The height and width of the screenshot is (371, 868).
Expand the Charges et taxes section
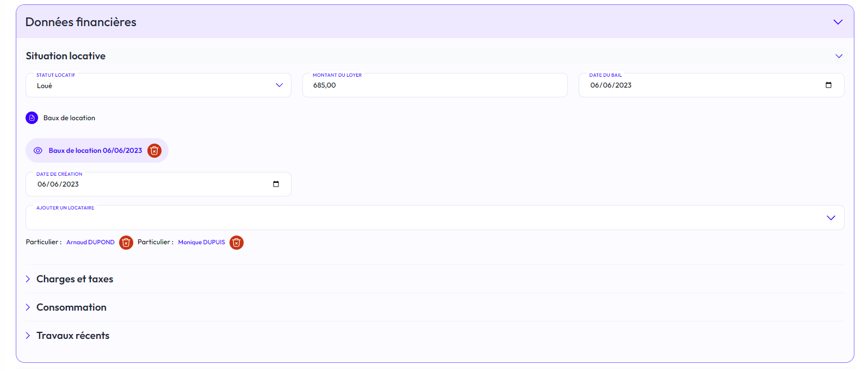click(x=75, y=279)
